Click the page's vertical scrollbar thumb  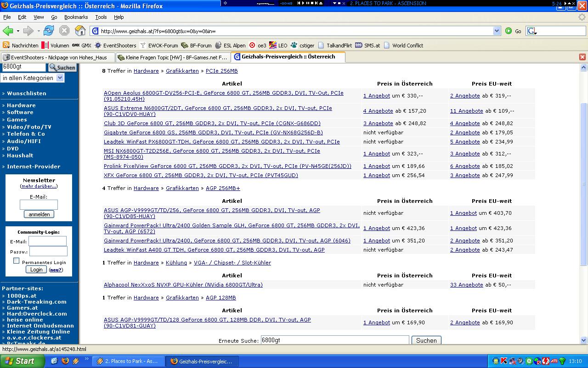tap(584, 184)
